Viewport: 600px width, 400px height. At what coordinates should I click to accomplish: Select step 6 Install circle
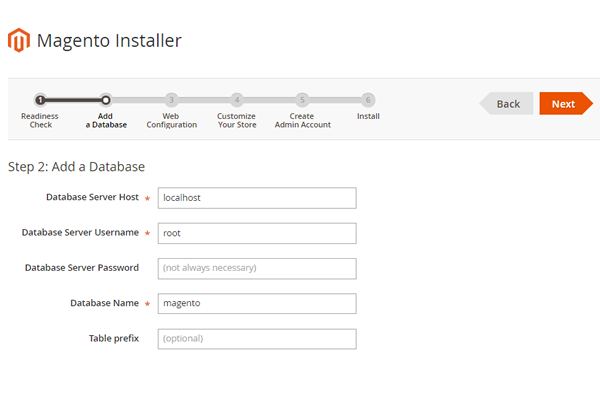point(368,100)
